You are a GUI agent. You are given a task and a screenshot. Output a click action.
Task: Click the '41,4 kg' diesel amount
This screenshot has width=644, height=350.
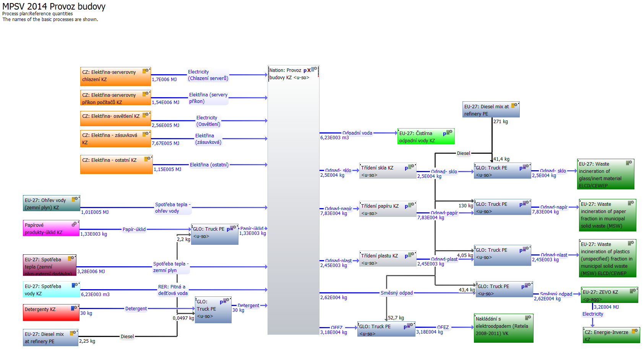[x=501, y=159]
